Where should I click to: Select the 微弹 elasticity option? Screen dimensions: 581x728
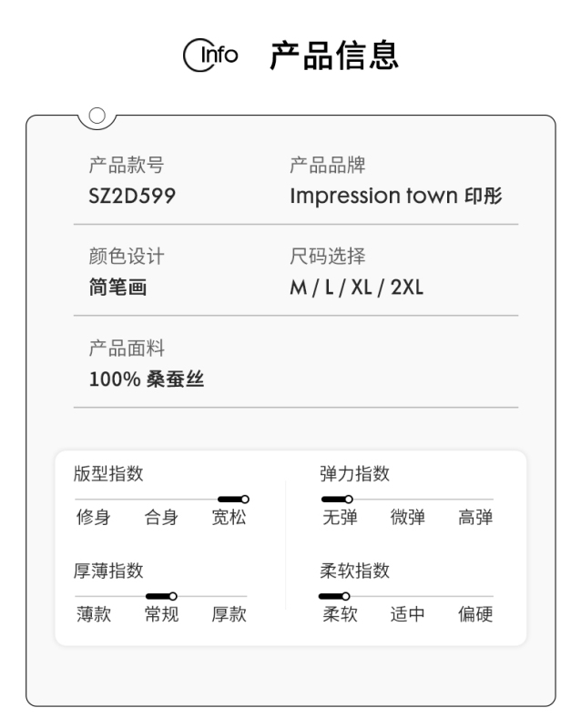tap(408, 517)
